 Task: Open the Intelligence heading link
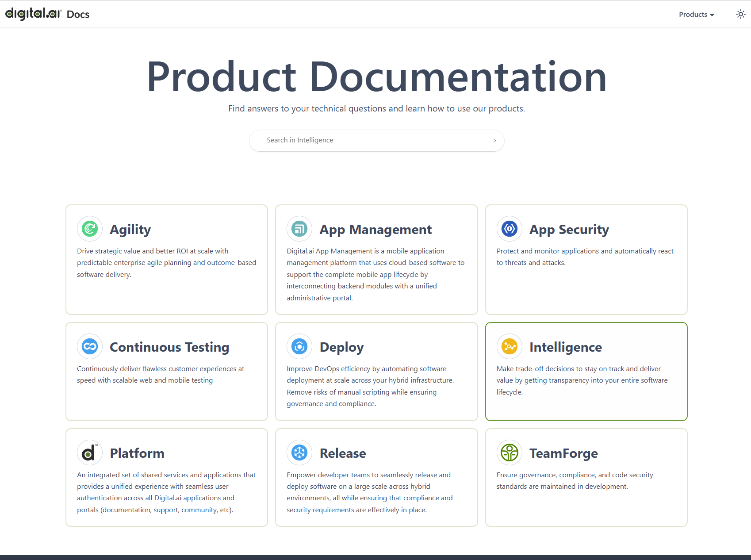tap(566, 347)
